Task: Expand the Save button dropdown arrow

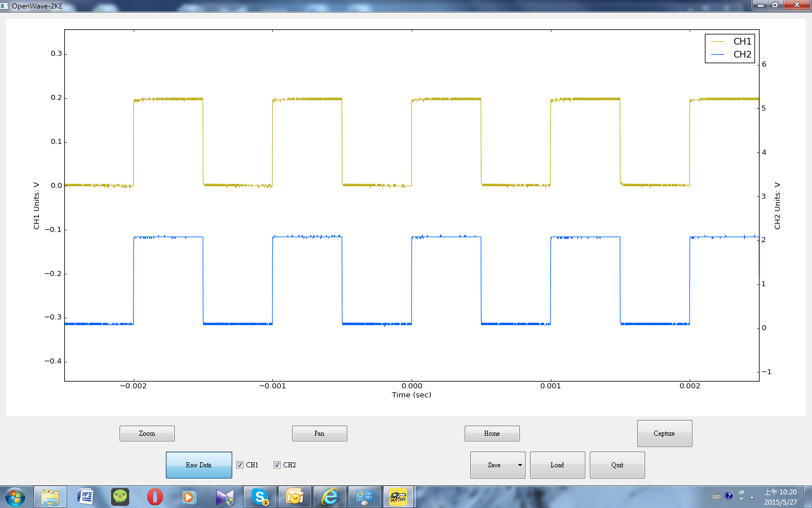Action: click(x=519, y=465)
